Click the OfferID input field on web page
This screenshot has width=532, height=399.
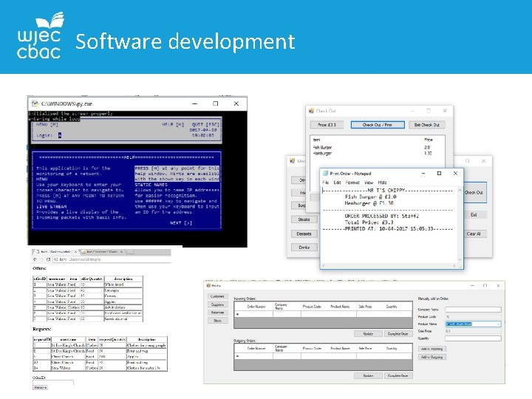[x=53, y=383]
